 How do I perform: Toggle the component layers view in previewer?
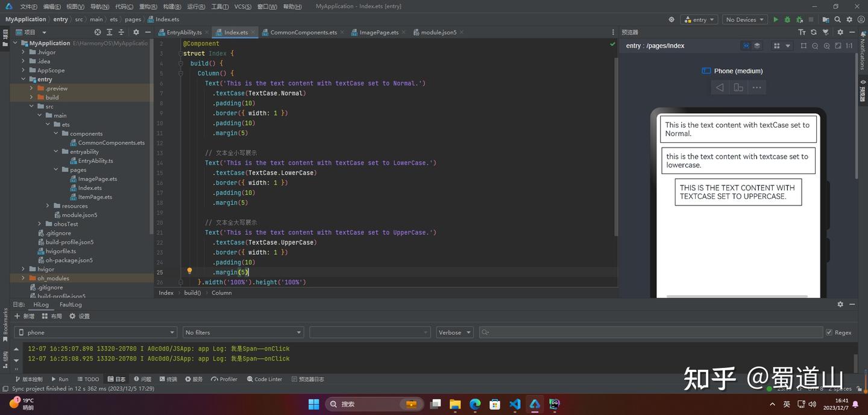click(757, 46)
